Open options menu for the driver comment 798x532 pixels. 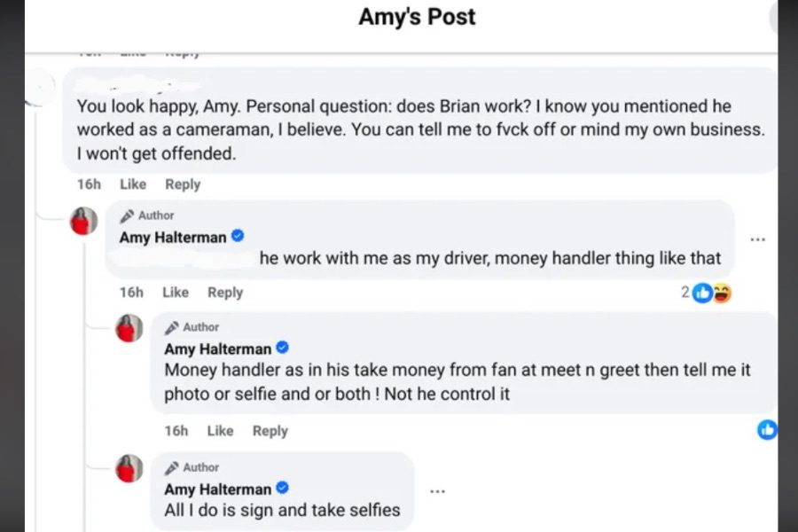(x=757, y=239)
